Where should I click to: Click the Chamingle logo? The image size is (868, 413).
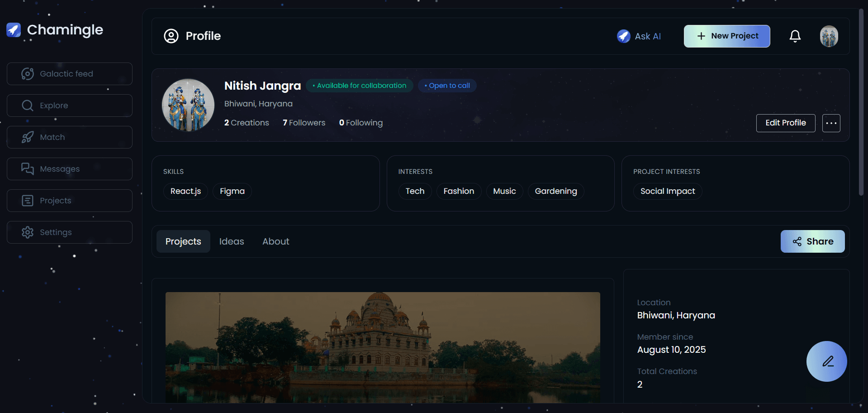pos(55,30)
